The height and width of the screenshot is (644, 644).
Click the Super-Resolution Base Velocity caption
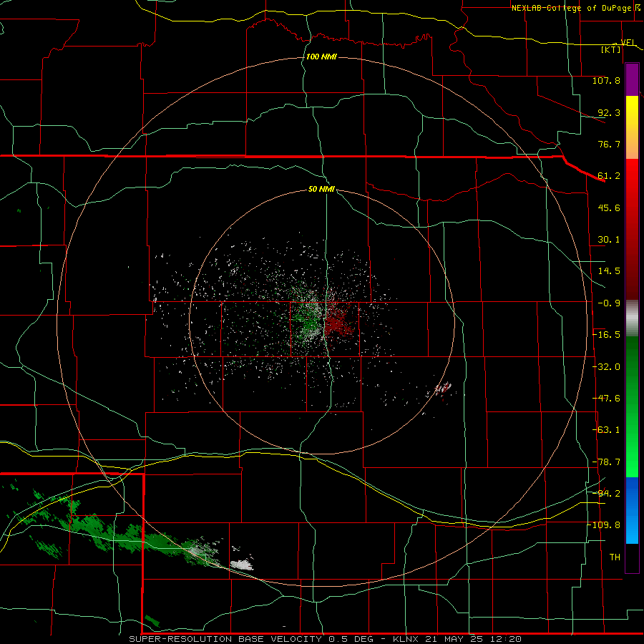point(326,639)
